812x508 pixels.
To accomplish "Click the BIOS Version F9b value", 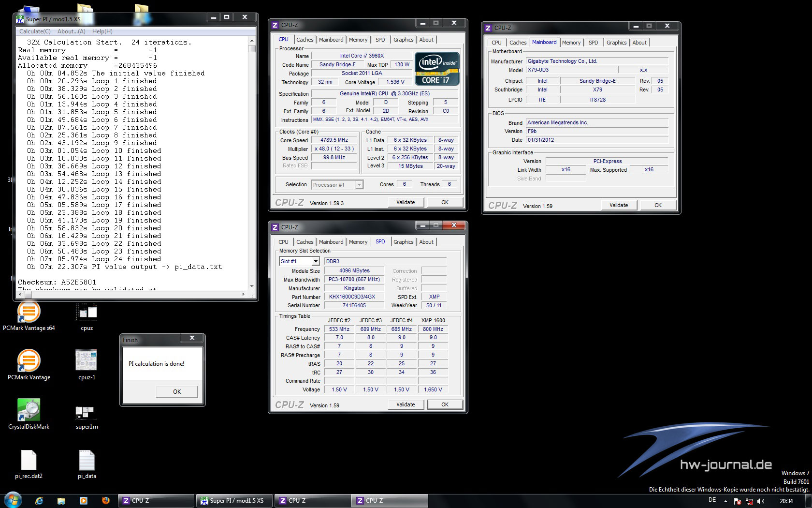I will (597, 131).
